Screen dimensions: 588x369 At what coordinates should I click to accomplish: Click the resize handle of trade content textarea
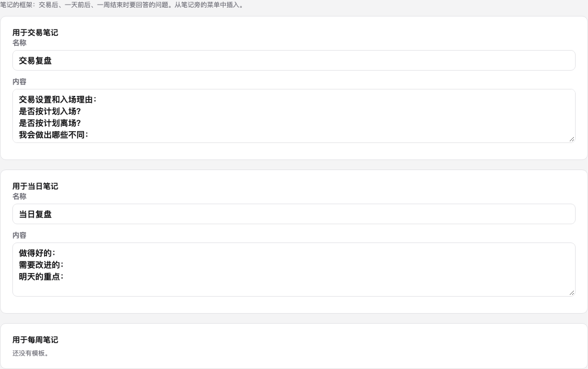pos(572,139)
